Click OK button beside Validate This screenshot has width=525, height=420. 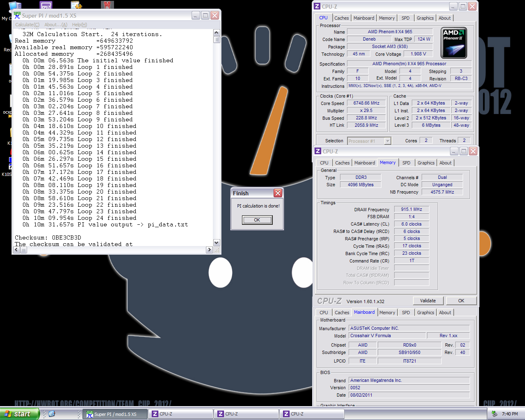(x=461, y=301)
